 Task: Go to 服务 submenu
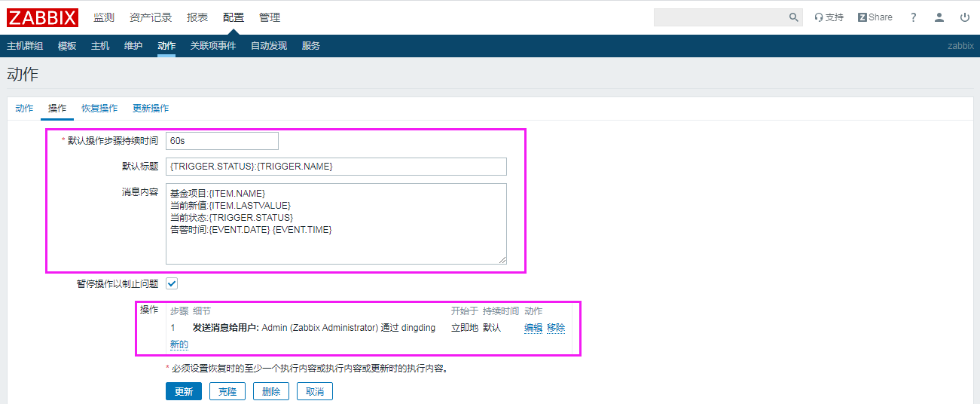click(x=311, y=46)
